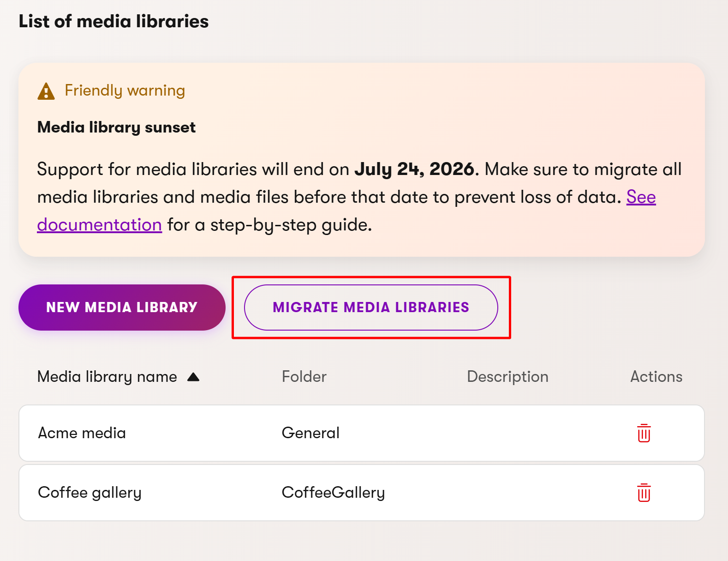The image size is (728, 561).
Task: Click the warning triangle icon
Action: click(x=46, y=91)
